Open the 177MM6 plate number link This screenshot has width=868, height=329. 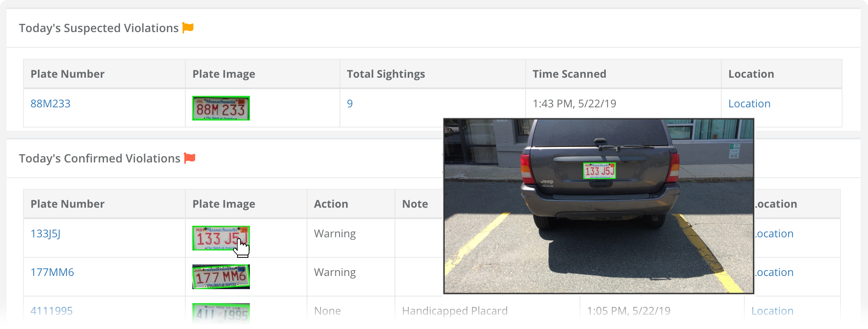[52, 272]
